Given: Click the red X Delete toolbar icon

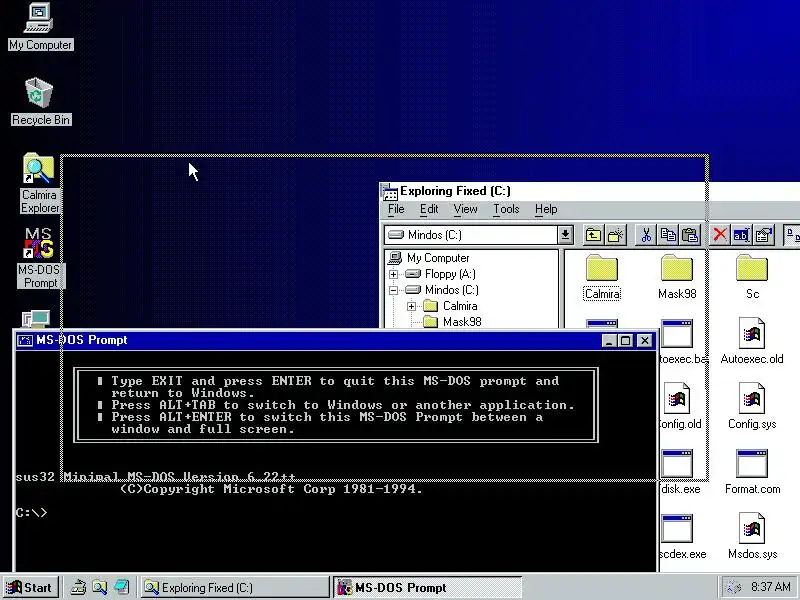Looking at the screenshot, I should [720, 235].
